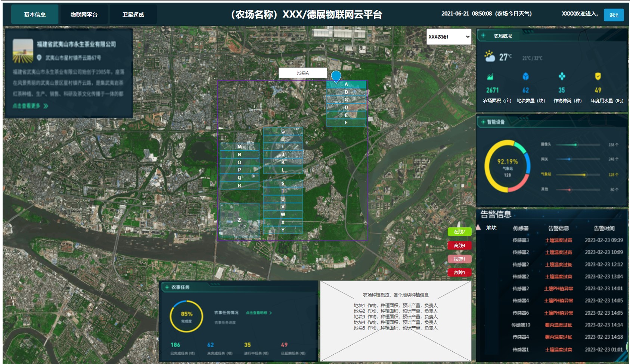Click the 农场面积 area icon

click(490, 77)
